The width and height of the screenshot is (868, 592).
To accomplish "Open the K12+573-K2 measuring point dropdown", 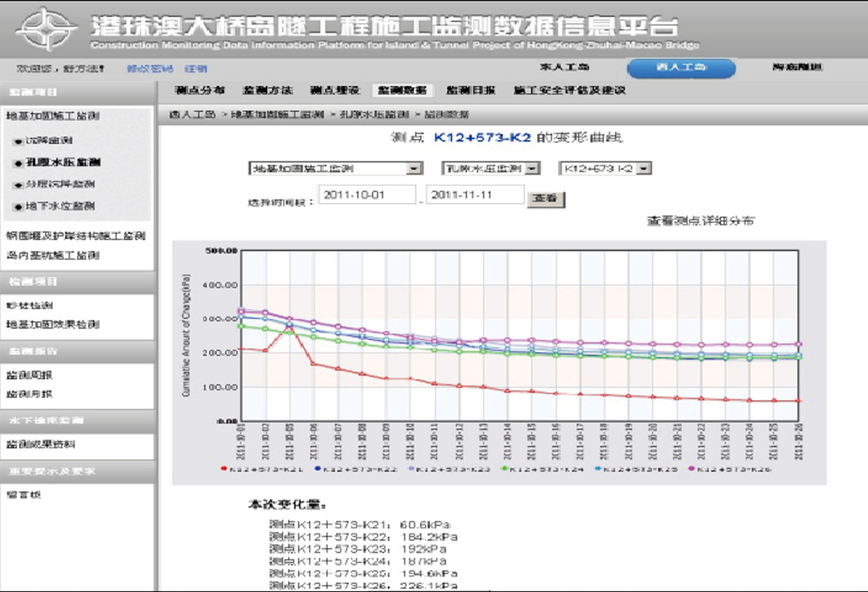I will point(605,169).
